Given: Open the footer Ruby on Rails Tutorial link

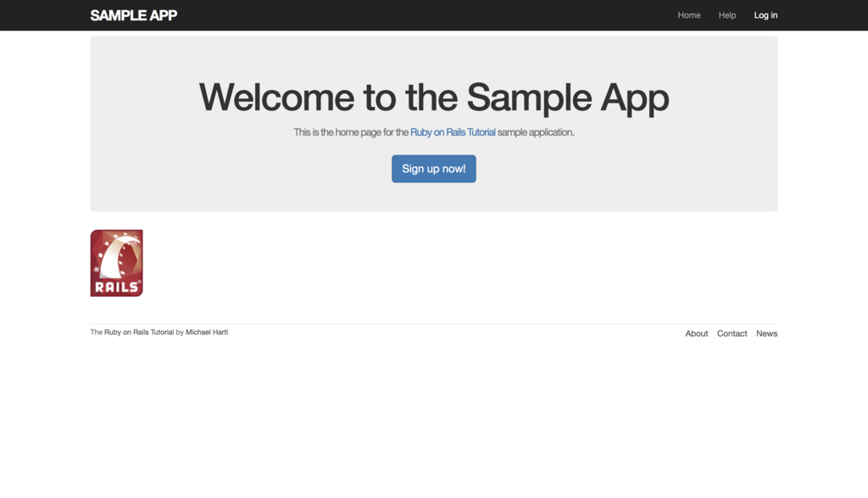Looking at the screenshot, I should [x=139, y=333].
